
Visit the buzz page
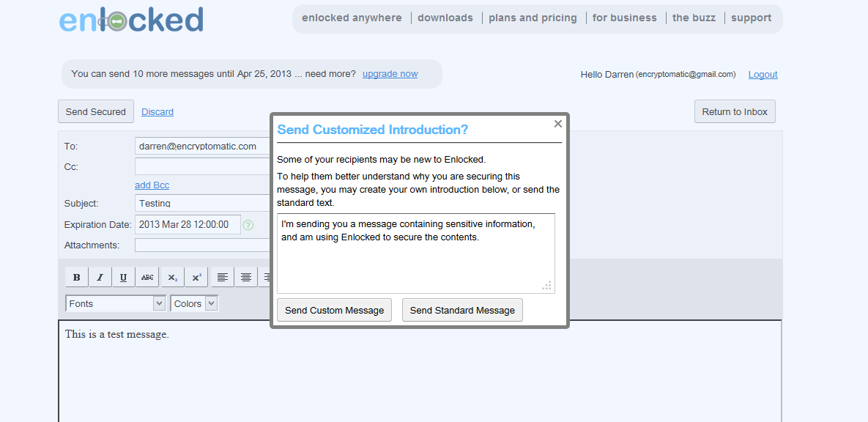click(694, 18)
